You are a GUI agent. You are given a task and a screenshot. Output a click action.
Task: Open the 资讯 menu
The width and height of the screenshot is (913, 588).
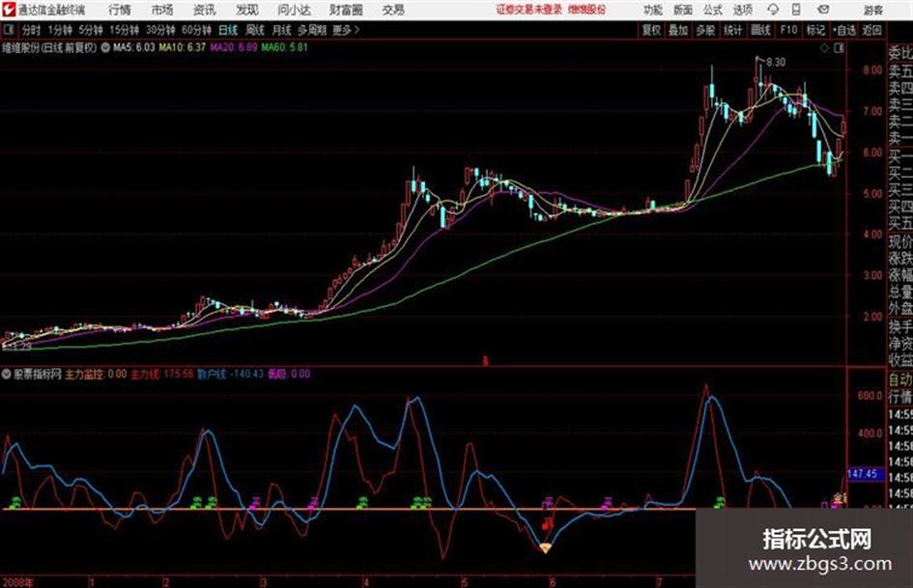pos(205,10)
